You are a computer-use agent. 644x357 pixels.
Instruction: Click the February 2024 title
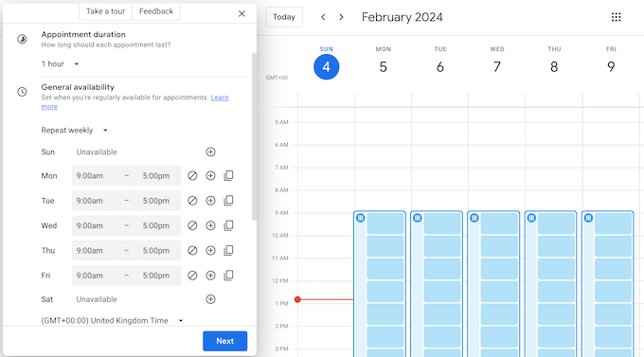coord(402,17)
